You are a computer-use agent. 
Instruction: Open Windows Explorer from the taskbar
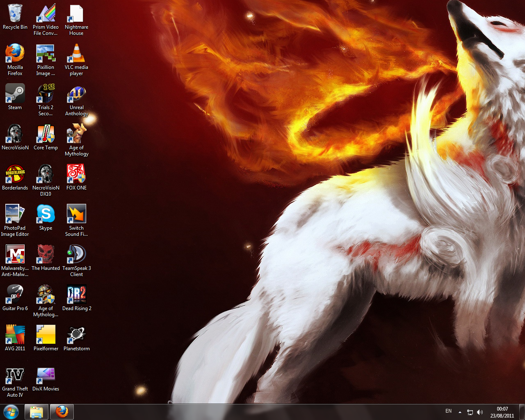pos(37,411)
